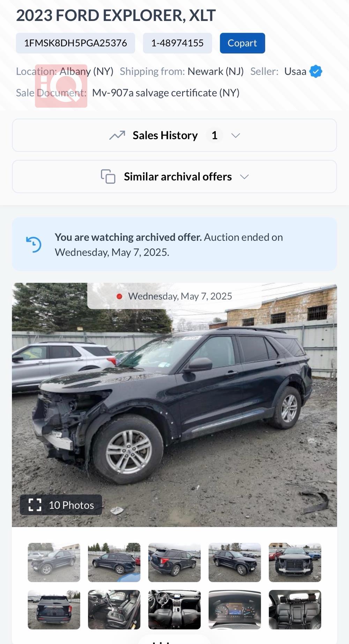Image resolution: width=349 pixels, height=644 pixels.
Task: Click the fullscreen photos expand icon
Action: click(35, 505)
